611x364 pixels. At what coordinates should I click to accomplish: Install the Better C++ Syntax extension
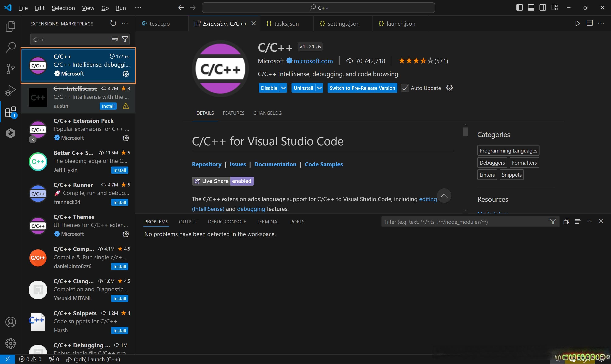coord(120,170)
